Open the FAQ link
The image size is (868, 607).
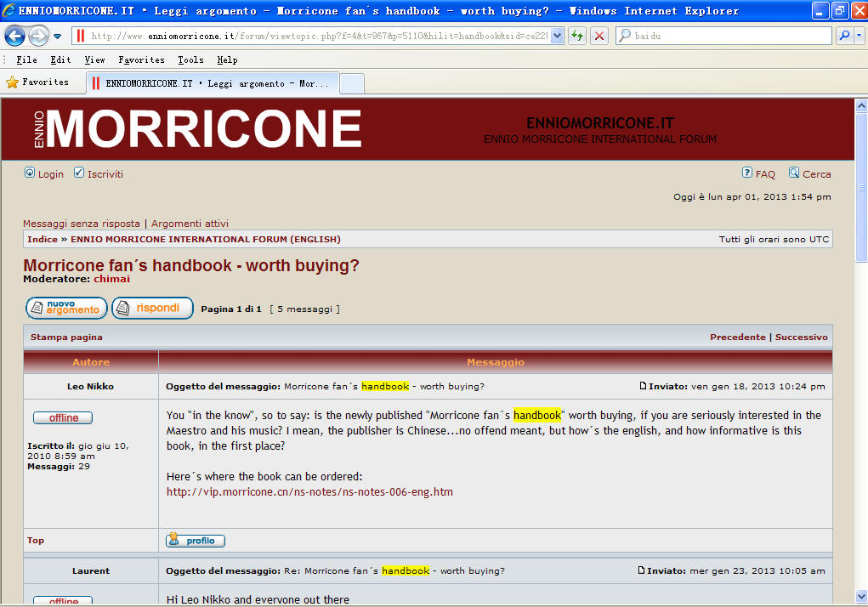(765, 174)
